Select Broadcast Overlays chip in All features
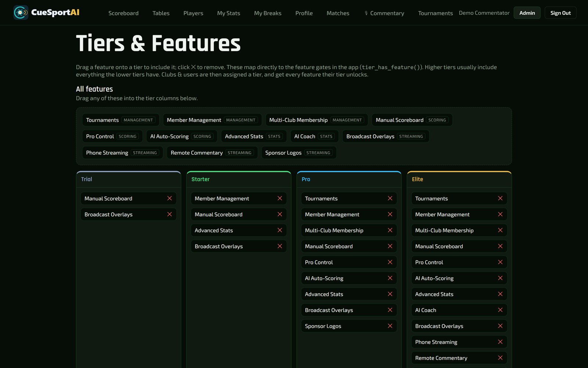 tap(386, 136)
